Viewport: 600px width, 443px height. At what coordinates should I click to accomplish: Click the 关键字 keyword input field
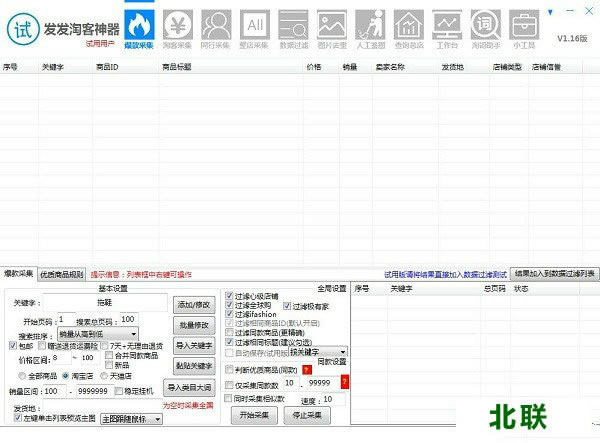tap(104, 301)
